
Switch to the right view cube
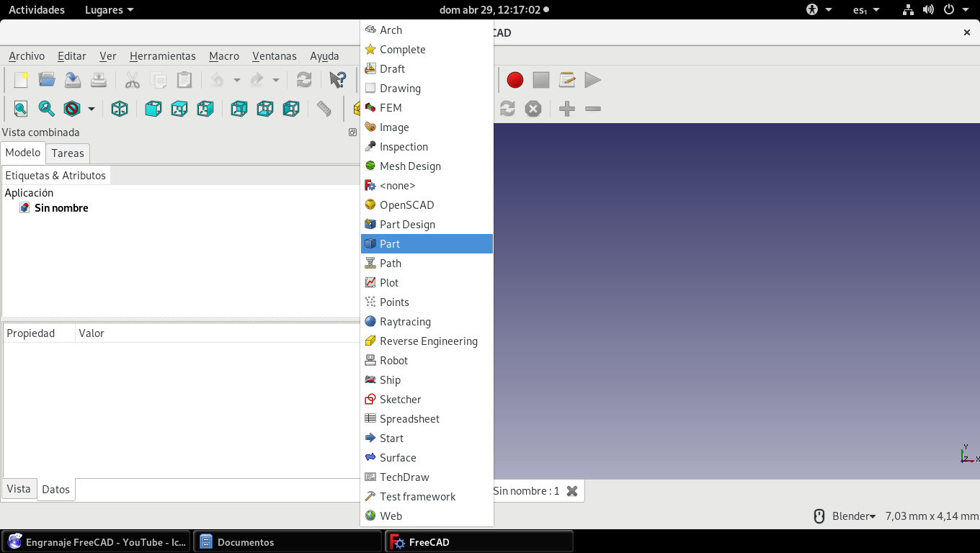205,109
